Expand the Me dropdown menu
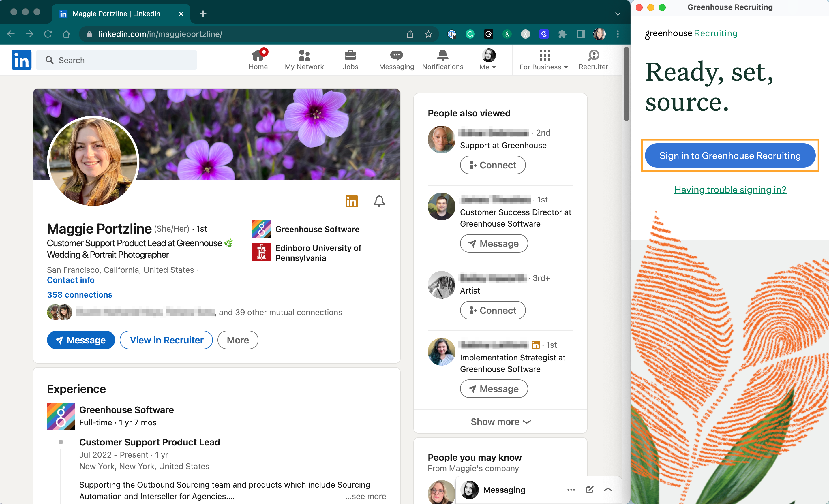The height and width of the screenshot is (504, 829). point(488,59)
